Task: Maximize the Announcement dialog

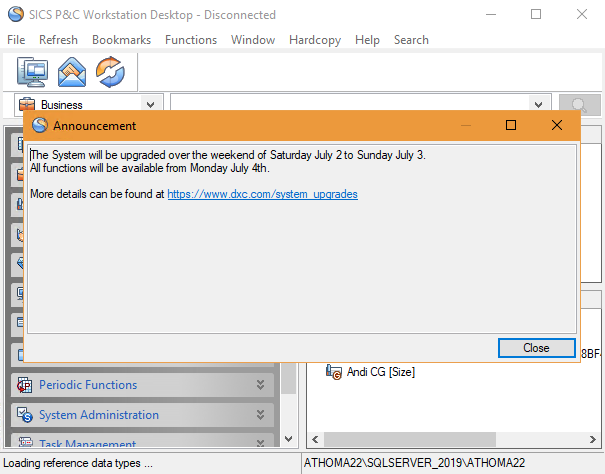Action: 511,126
